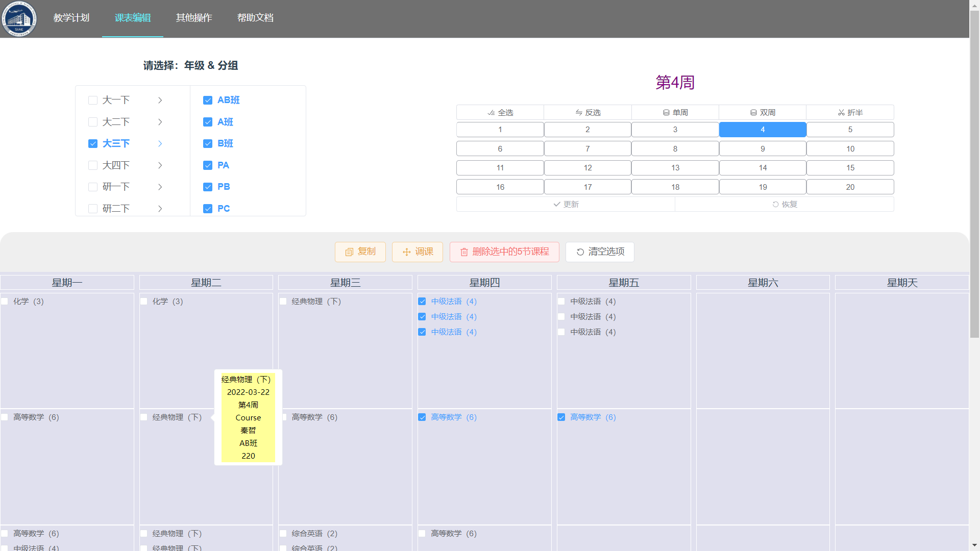Select week 1 button
Viewport: 980px width, 551px height.
click(500, 130)
